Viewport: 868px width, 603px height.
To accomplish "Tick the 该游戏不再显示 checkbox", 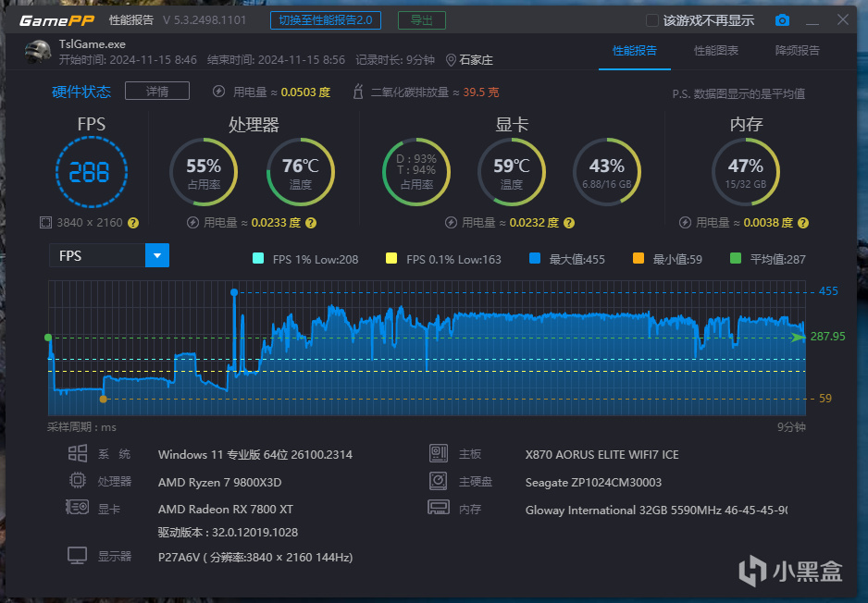I will [x=652, y=20].
